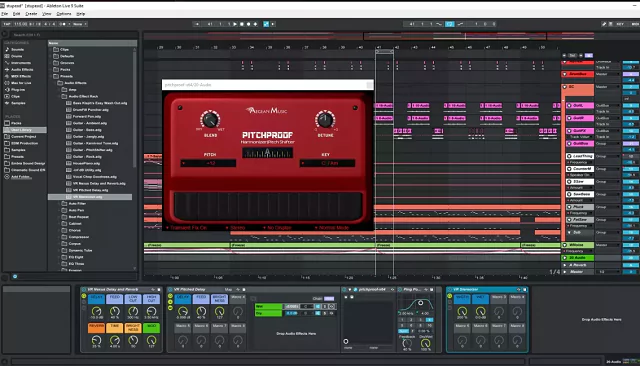Expand the Clips folder in browser
This screenshot has width=640, height=366.
click(51, 49)
